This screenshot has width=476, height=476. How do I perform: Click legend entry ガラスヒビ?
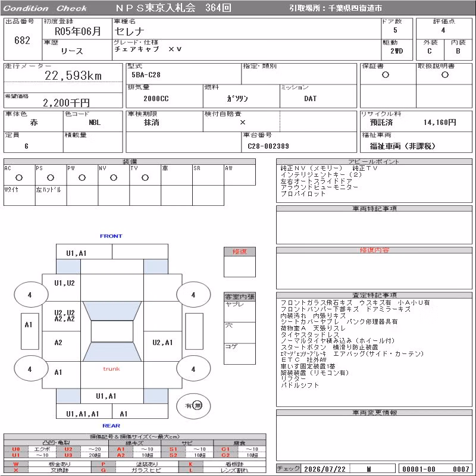point(147,470)
